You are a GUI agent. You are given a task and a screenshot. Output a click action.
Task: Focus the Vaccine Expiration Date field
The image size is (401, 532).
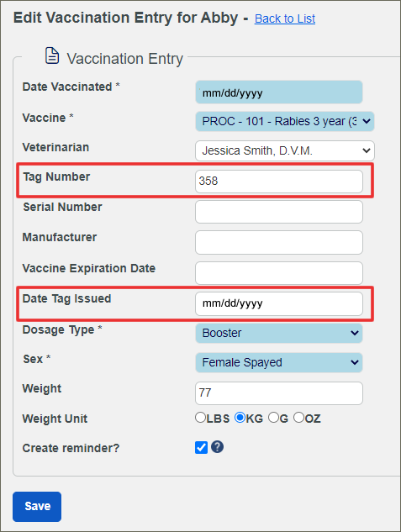coord(279,273)
